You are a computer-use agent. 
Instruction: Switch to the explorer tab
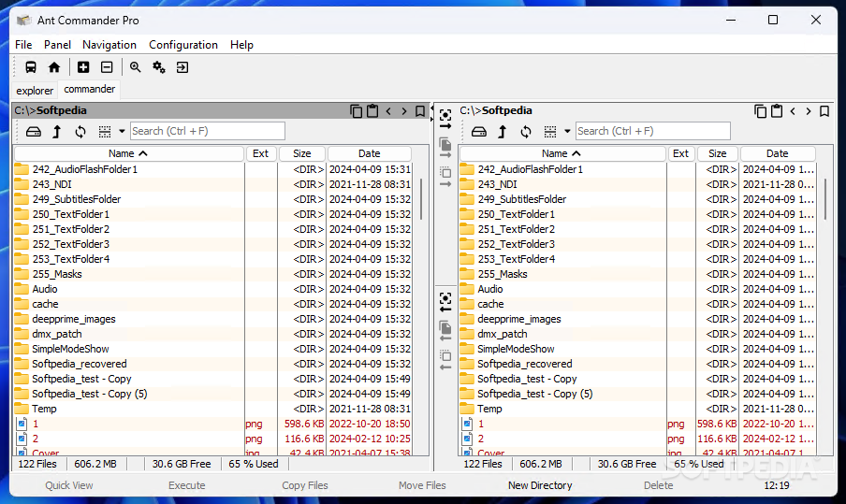(x=35, y=91)
